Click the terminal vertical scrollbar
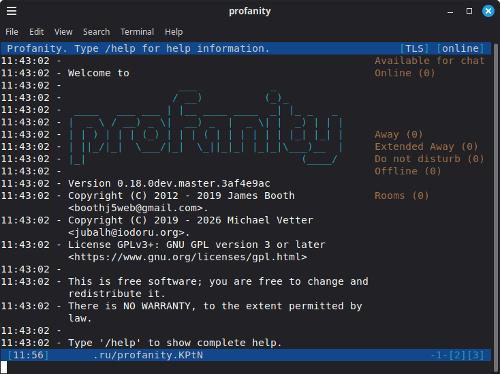Viewport: 500px width, 374px height. (x=496, y=207)
